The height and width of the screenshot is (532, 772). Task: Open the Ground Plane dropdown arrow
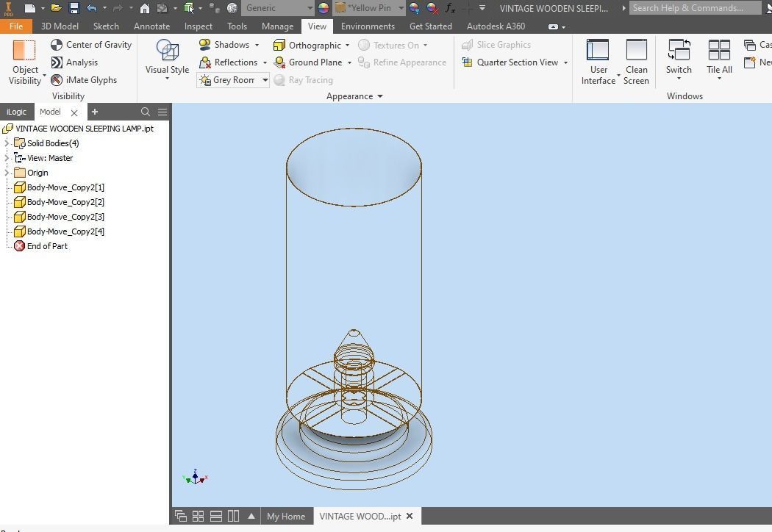click(x=349, y=63)
